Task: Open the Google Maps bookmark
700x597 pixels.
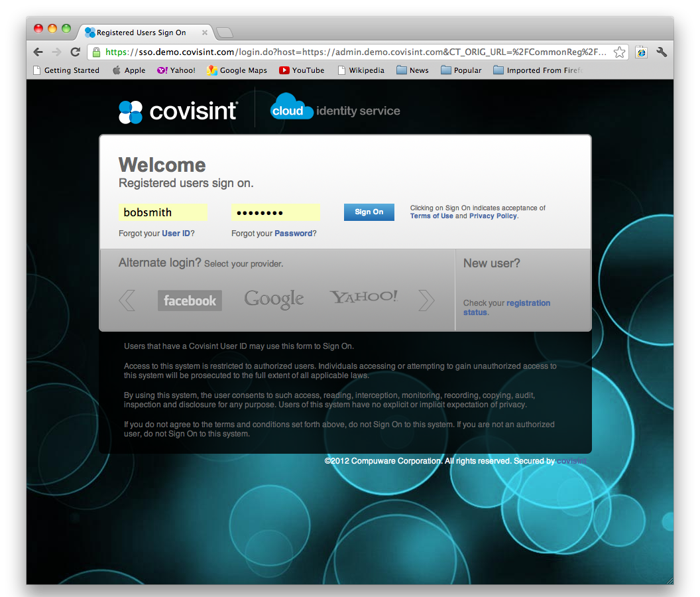Action: tap(237, 70)
